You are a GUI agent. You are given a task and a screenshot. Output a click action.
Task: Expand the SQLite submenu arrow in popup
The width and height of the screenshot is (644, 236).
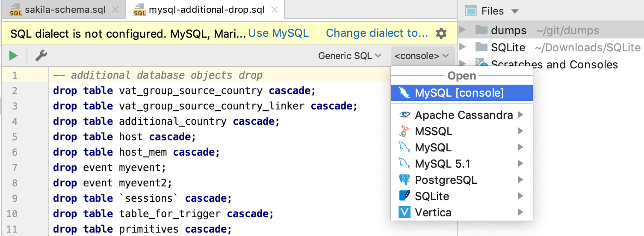pos(520,196)
